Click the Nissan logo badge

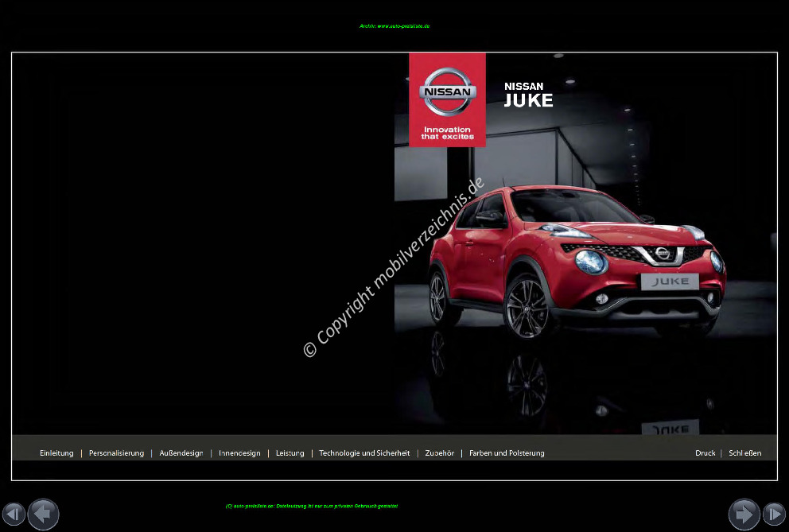tap(447, 92)
